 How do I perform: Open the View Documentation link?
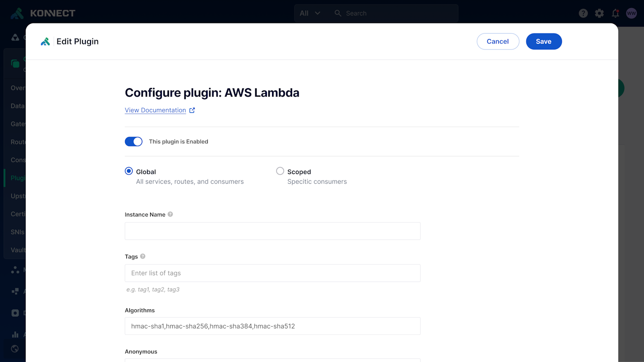click(155, 110)
